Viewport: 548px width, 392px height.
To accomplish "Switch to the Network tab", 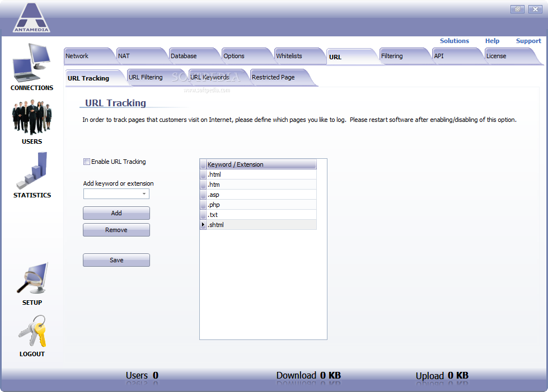I will tap(89, 56).
